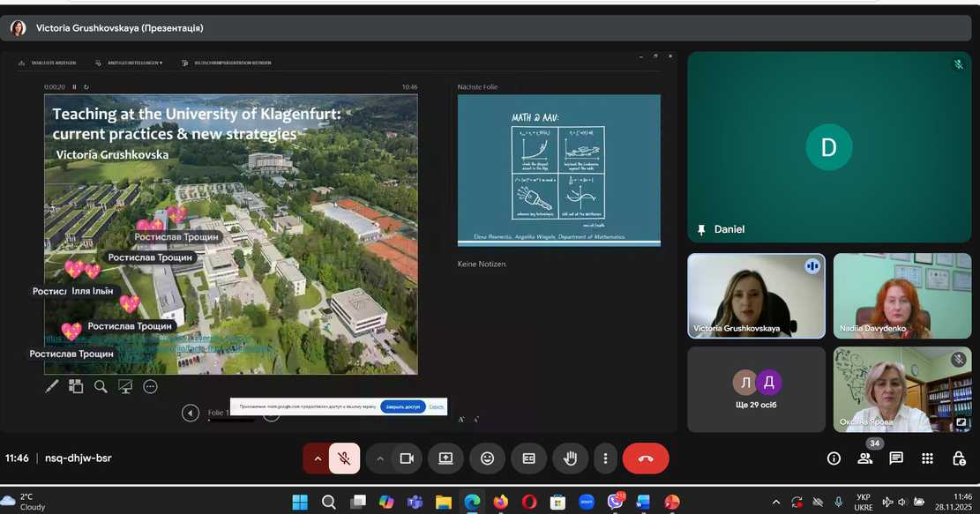The width and height of the screenshot is (980, 514).
Task: Expand video settings arrow beside camera
Action: pyautogui.click(x=380, y=458)
